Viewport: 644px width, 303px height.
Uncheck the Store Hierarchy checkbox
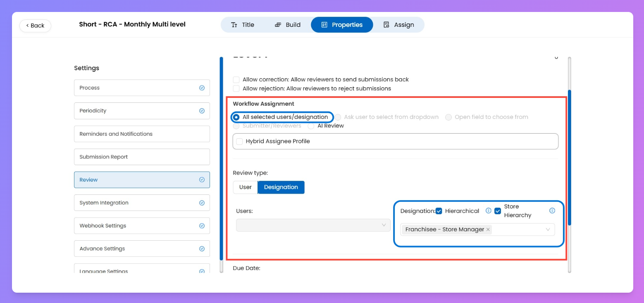pos(498,211)
